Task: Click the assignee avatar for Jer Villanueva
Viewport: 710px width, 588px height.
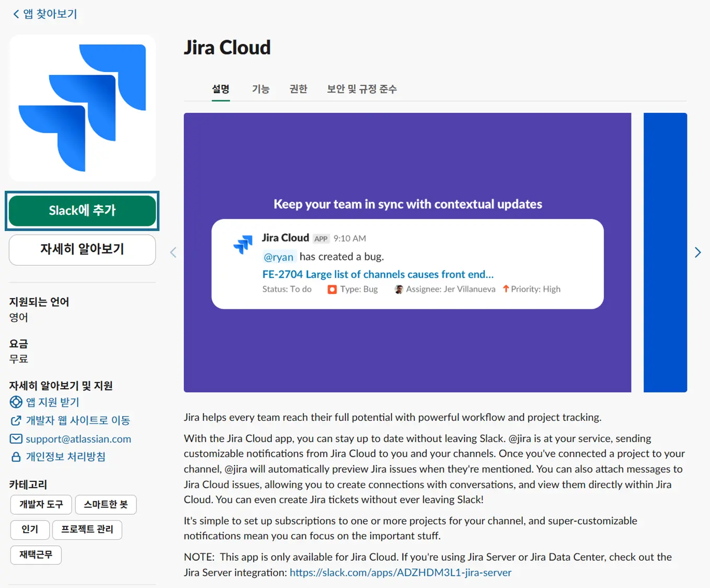Action: pyautogui.click(x=399, y=290)
